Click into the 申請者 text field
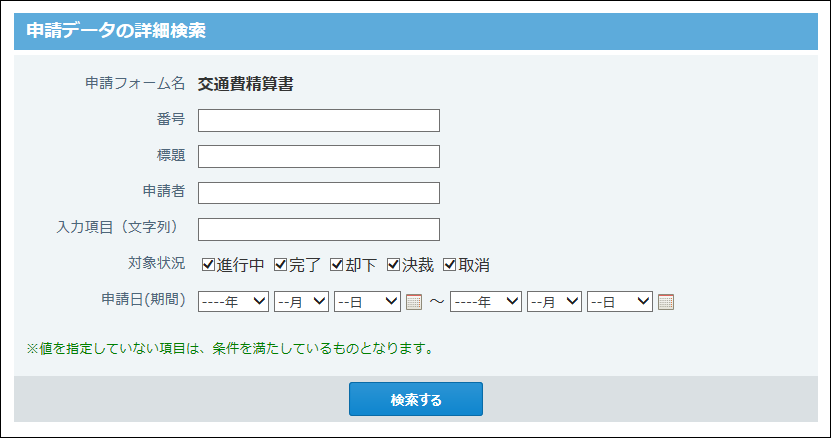831x438 pixels. (x=319, y=193)
